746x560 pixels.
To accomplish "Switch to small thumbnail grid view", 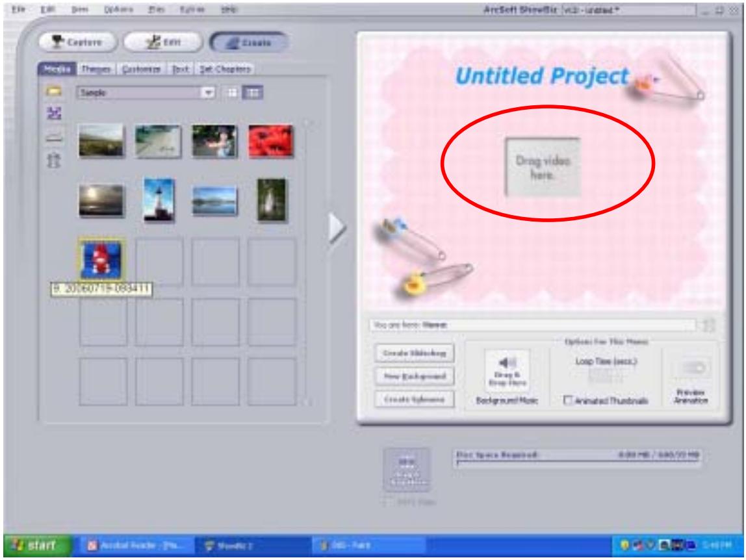I will [x=231, y=93].
